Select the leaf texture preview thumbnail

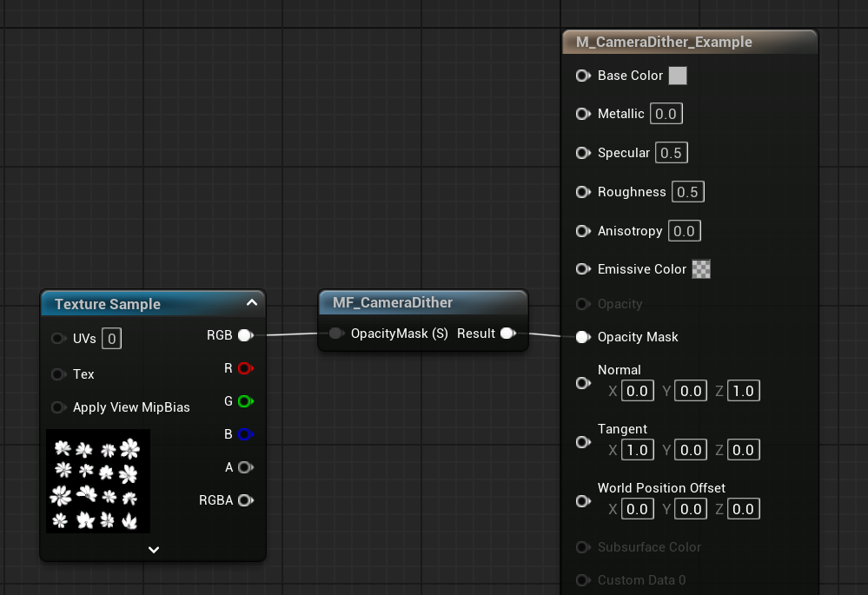click(98, 480)
